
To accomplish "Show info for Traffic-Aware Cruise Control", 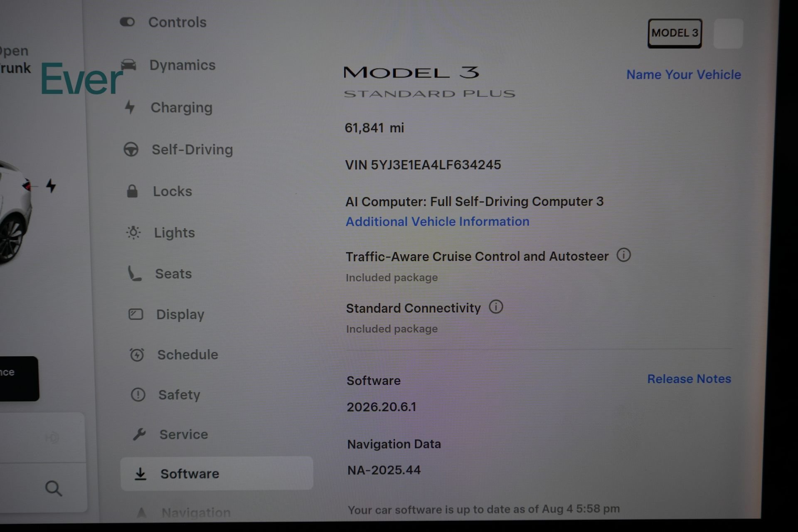I will pos(623,255).
